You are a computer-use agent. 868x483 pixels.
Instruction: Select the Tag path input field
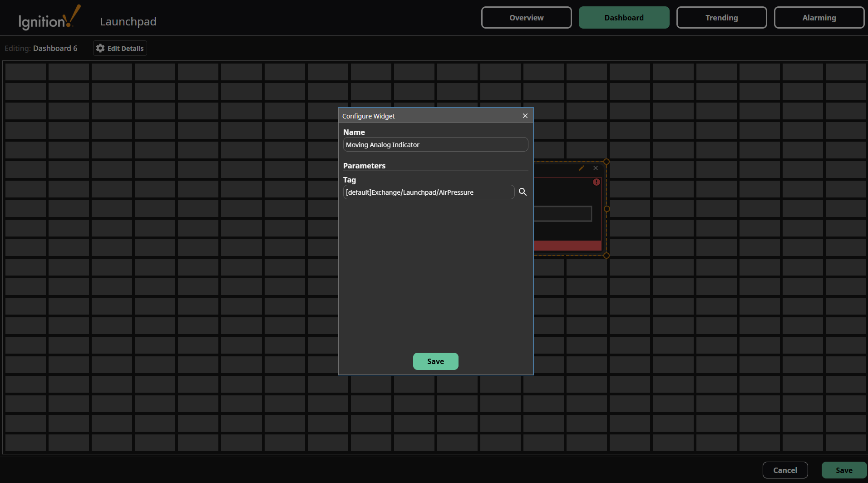pos(429,192)
